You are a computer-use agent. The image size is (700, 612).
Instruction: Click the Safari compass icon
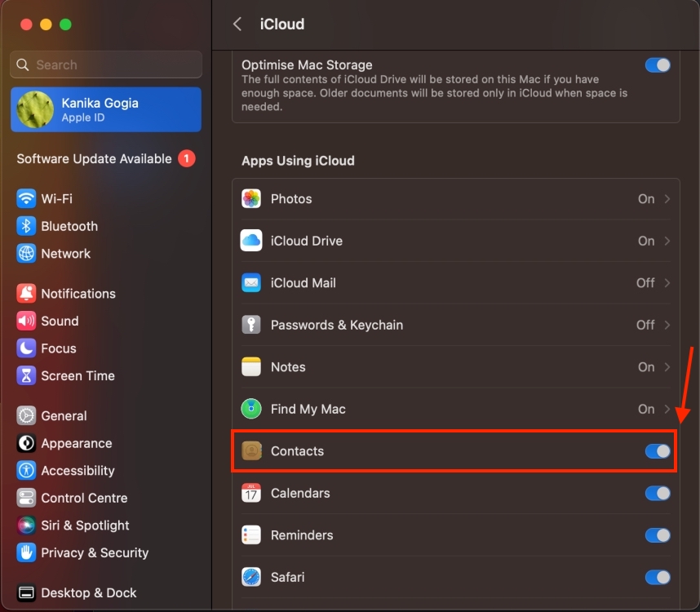tap(251, 577)
